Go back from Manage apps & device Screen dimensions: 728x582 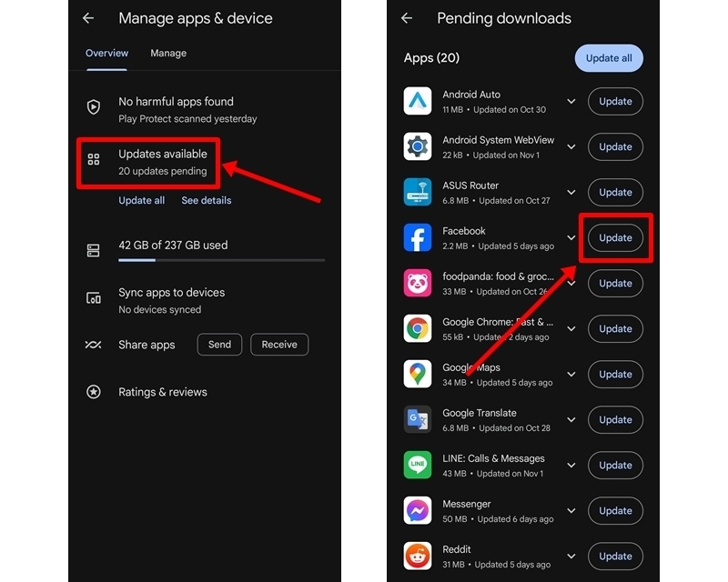[88, 18]
